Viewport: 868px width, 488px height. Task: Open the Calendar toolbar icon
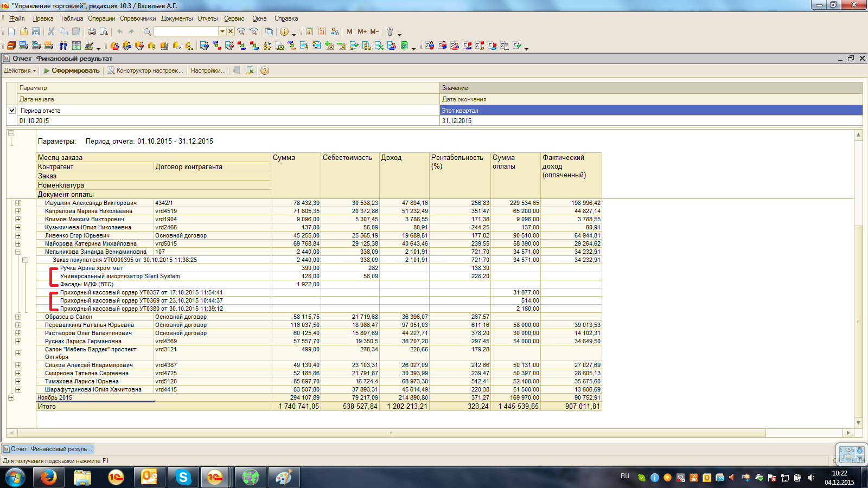322,31
